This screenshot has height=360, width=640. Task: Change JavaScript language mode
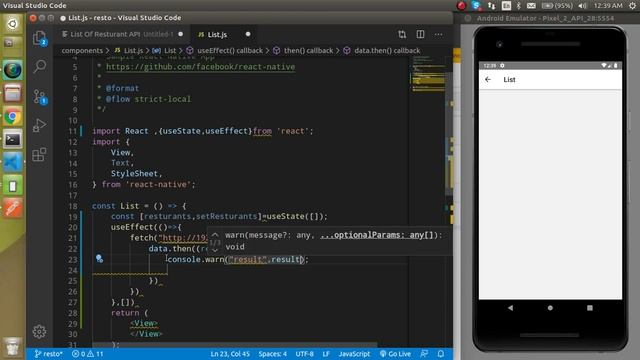pos(354,354)
